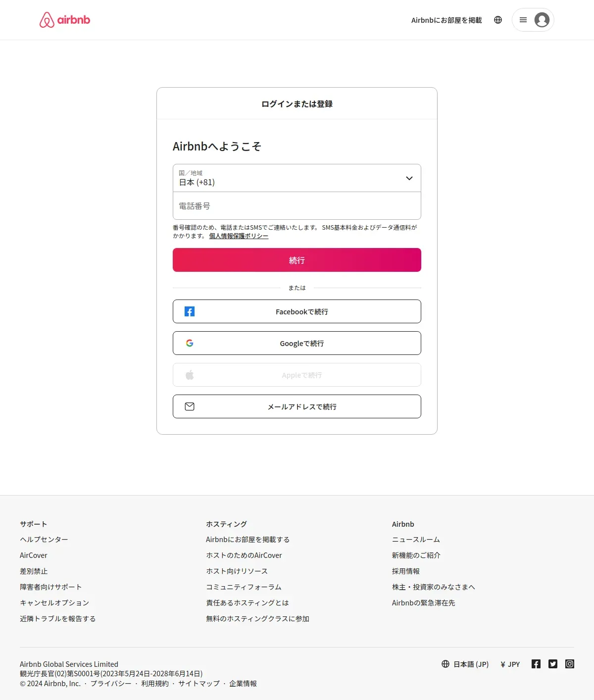Open ヘルプセンター footer link
The width and height of the screenshot is (594, 700).
[44, 540]
